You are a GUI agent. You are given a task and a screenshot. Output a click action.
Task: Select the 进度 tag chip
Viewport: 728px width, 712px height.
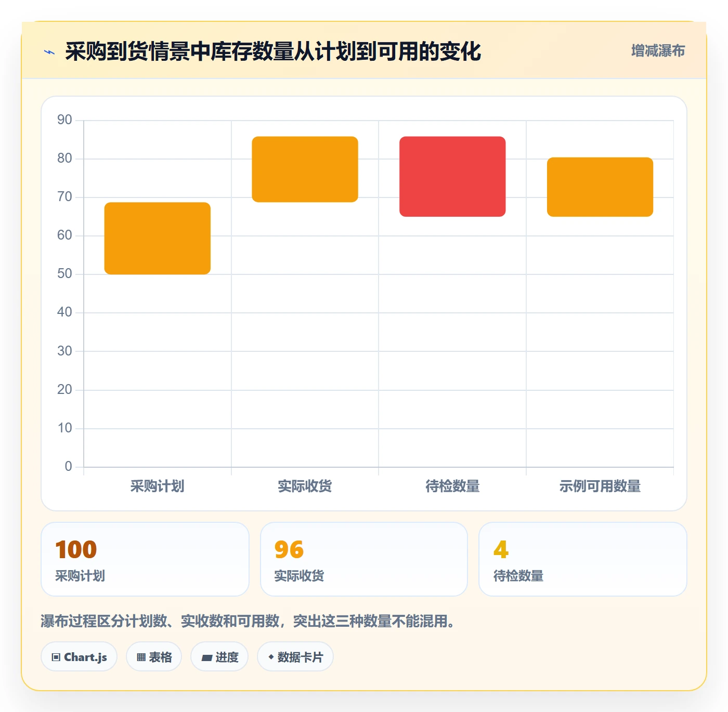tap(219, 657)
